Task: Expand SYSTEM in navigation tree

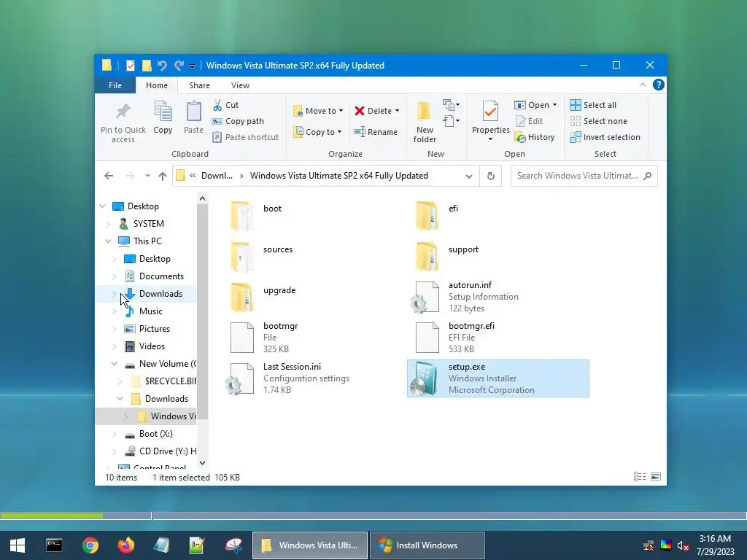Action: pyautogui.click(x=109, y=224)
